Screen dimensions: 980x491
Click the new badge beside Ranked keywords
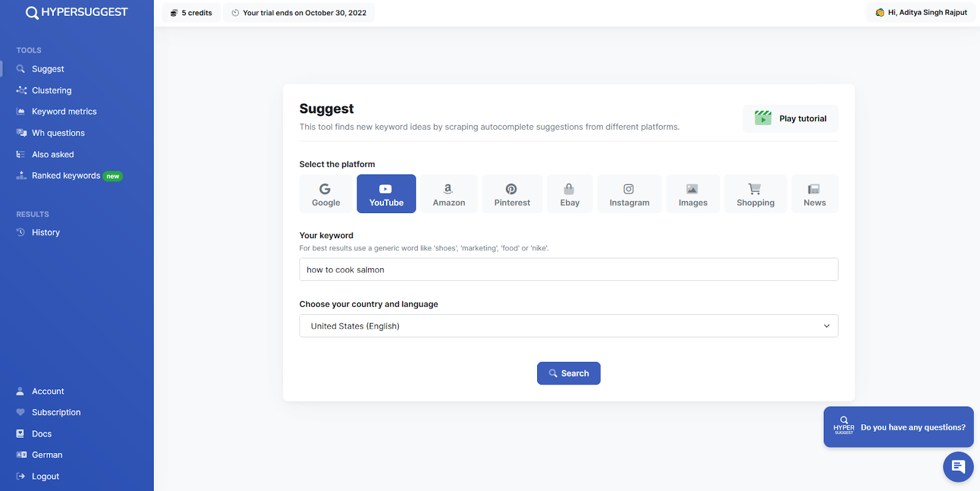click(113, 176)
